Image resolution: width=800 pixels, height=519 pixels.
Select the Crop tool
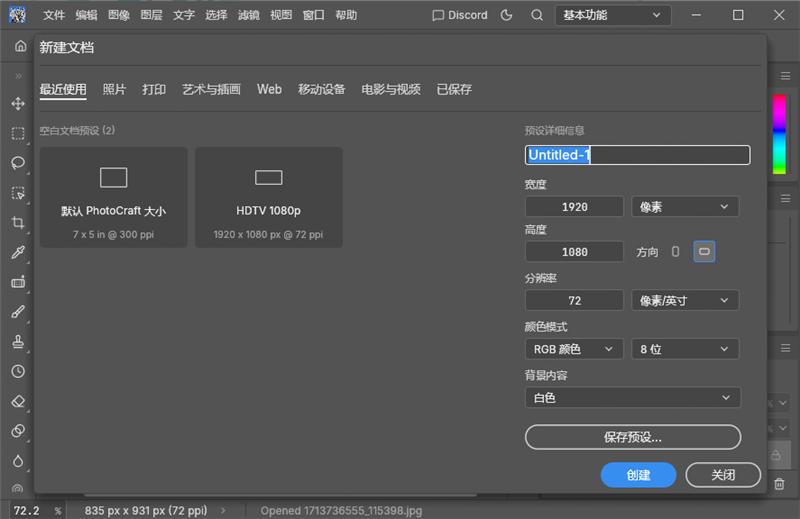(x=18, y=223)
